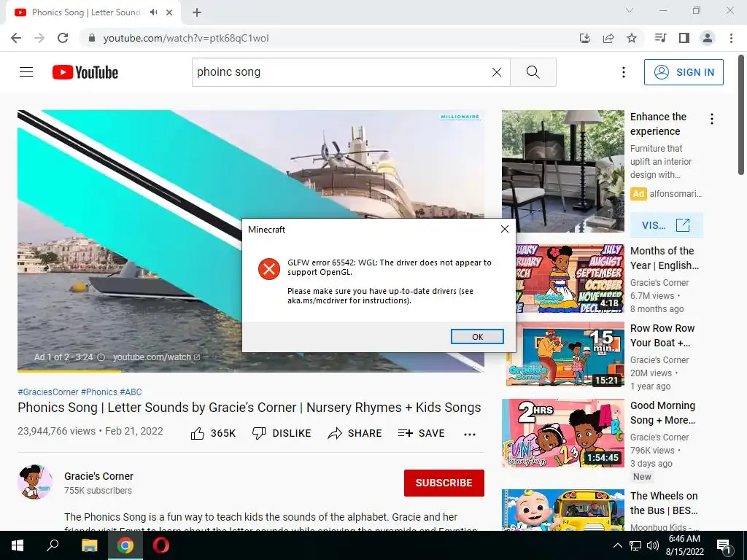Click the ad info icon beside 3:24
Image resolution: width=747 pixels, height=560 pixels.
(101, 357)
